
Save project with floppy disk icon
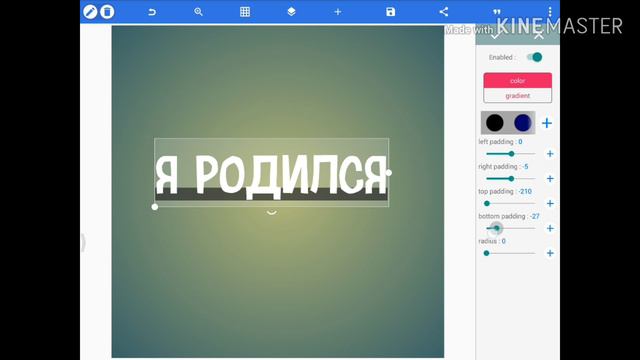pyautogui.click(x=391, y=12)
